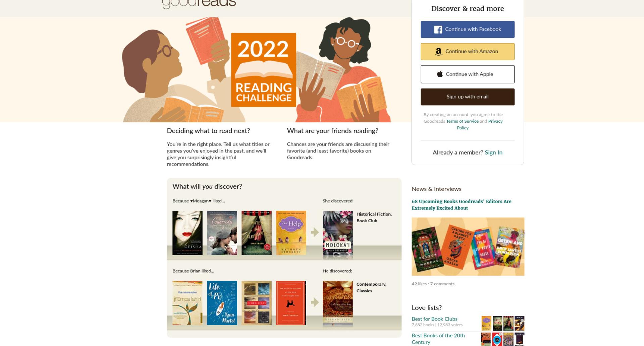Click the Goodreads logo
The width and height of the screenshot is (644, 346).
pyautogui.click(x=199, y=3)
